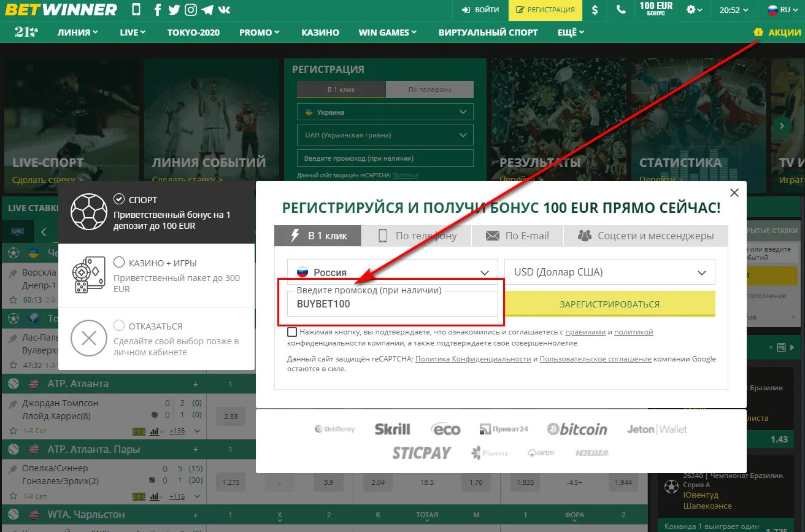Screen dimensions: 805x532
Task: Click the callback phone handset icon
Action: [621, 10]
